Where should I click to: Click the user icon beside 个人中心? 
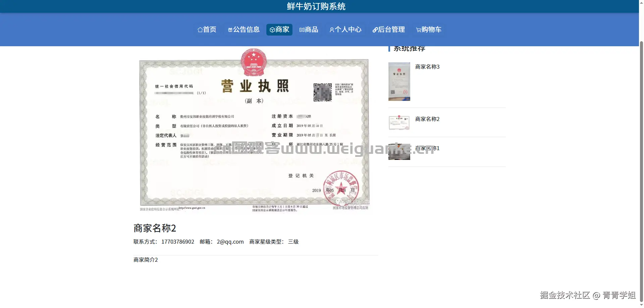(x=332, y=30)
